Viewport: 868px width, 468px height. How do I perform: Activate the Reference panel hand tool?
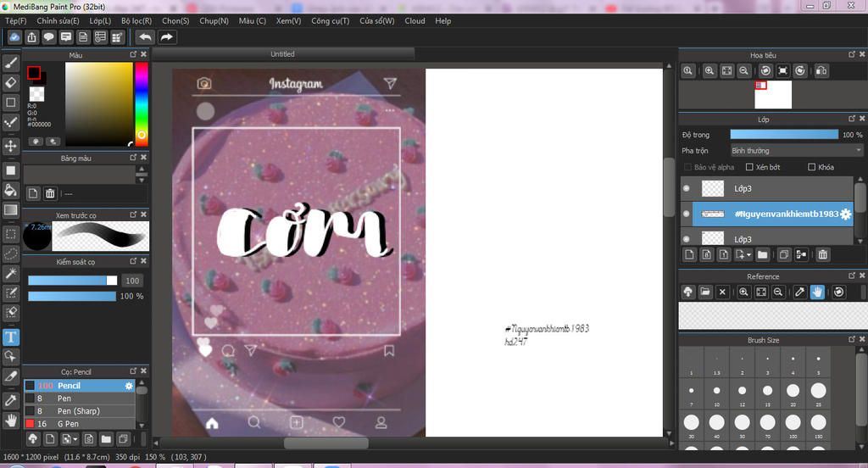pyautogui.click(x=817, y=292)
